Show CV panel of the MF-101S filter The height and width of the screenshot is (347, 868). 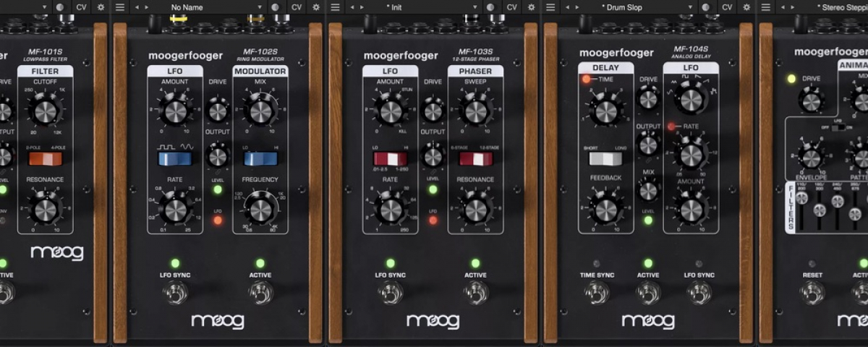pyautogui.click(x=80, y=7)
